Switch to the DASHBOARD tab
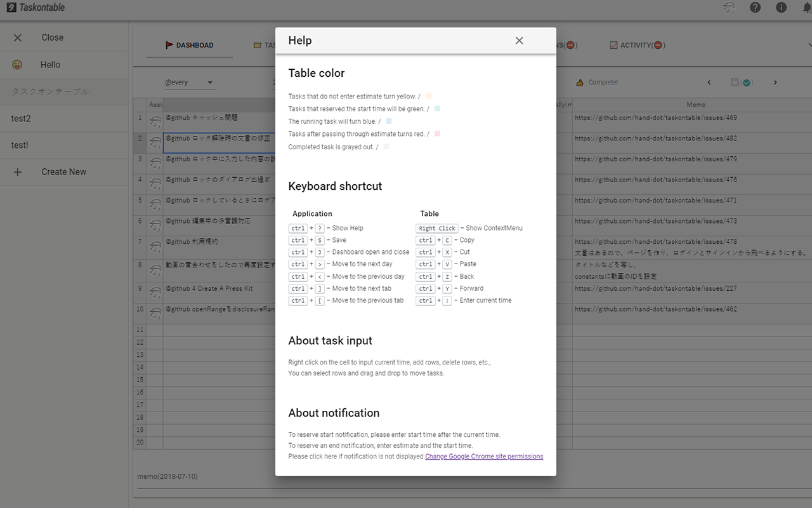 click(x=189, y=44)
